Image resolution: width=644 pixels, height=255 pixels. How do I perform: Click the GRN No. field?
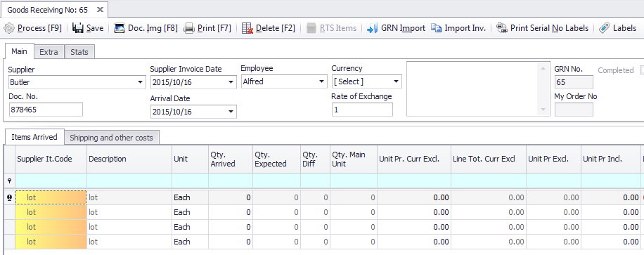(574, 82)
